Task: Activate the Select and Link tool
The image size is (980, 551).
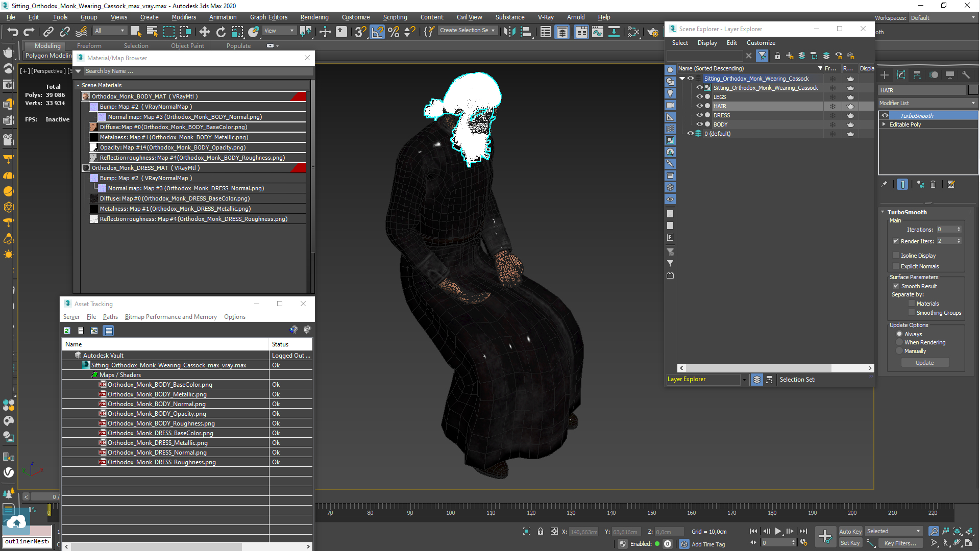Action: click(x=48, y=32)
